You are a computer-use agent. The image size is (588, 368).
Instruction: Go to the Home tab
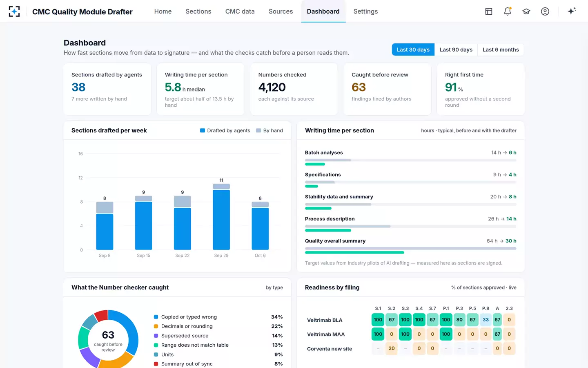tap(163, 11)
